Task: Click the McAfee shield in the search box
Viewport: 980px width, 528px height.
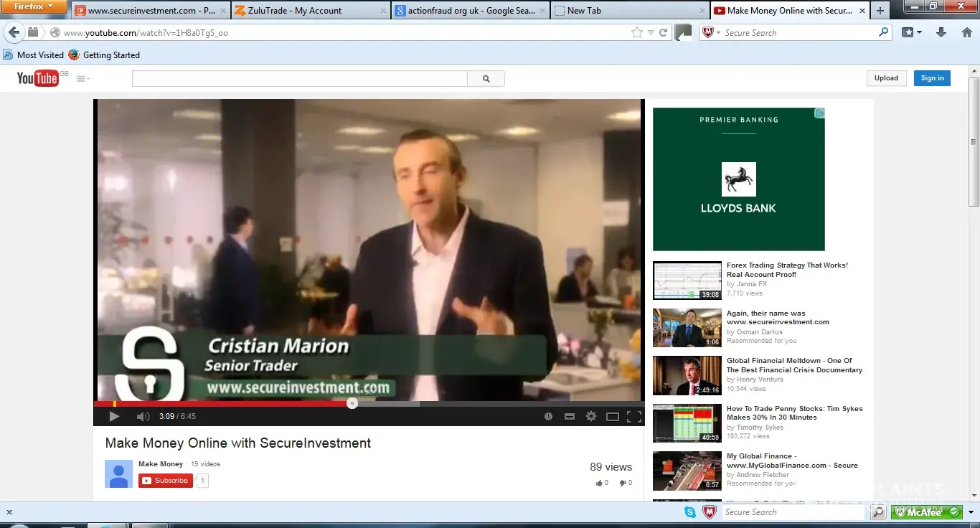Action: [708, 33]
